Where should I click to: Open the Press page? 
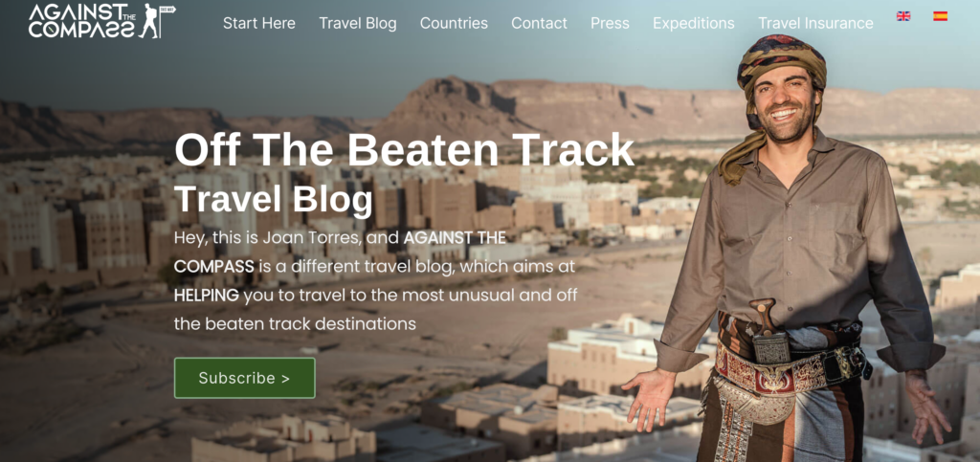pyautogui.click(x=610, y=23)
